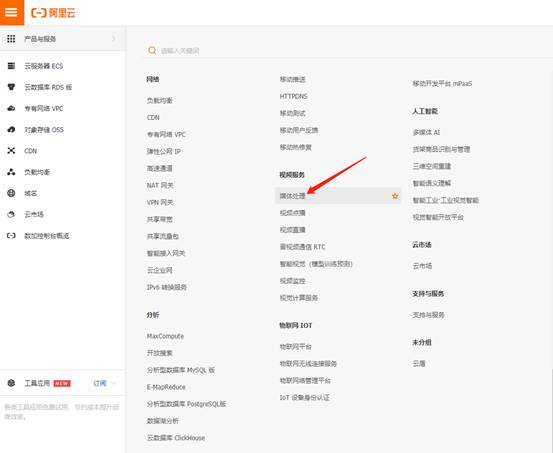Toggle favorite star on 媒体处理
Image resolution: width=553 pixels, height=453 pixels.
[395, 196]
